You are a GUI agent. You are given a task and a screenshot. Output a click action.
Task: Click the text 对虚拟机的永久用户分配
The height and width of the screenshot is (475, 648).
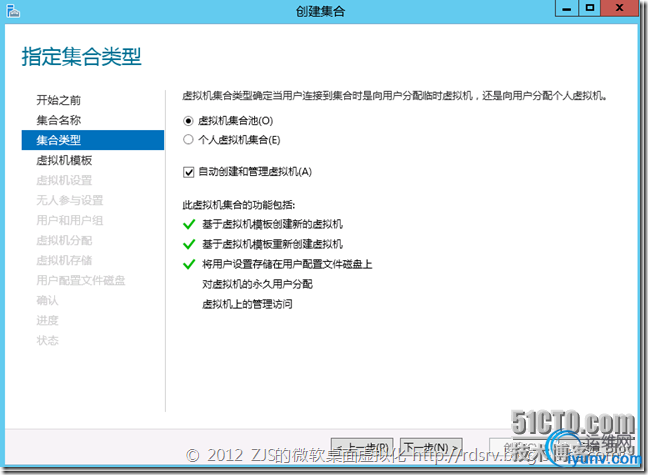click(x=257, y=284)
